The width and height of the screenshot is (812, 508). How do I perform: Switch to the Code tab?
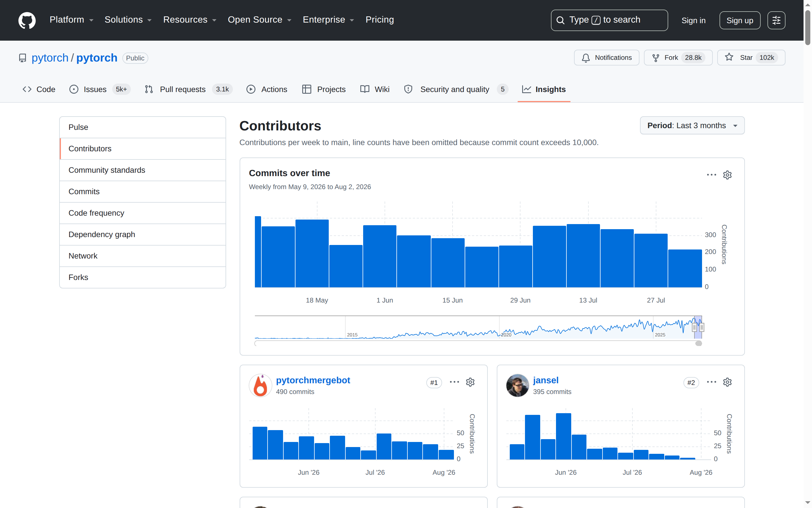39,89
